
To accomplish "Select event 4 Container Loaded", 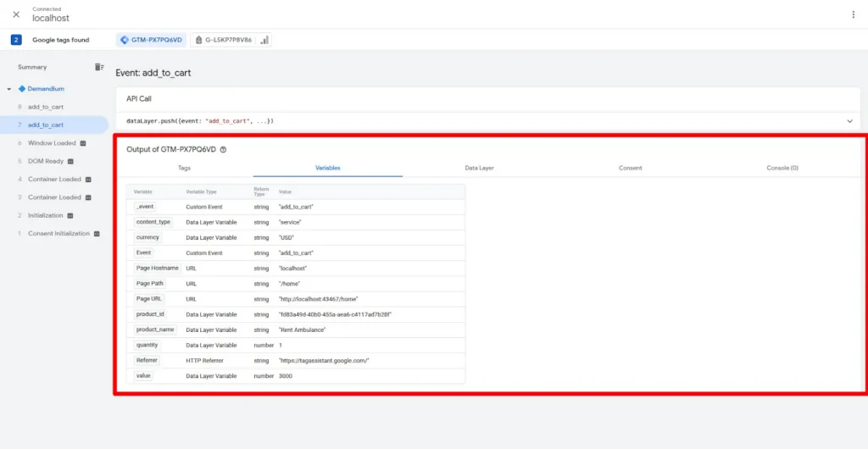I will coord(53,179).
